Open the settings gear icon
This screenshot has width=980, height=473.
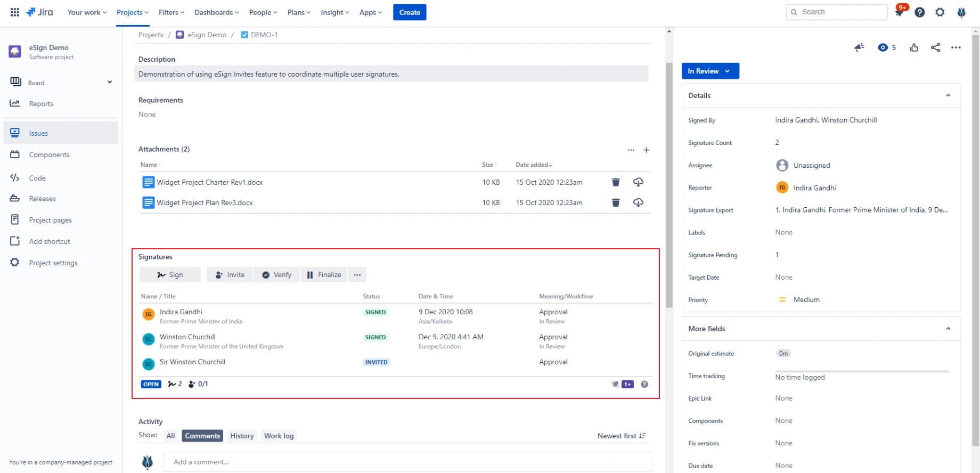coord(940,12)
